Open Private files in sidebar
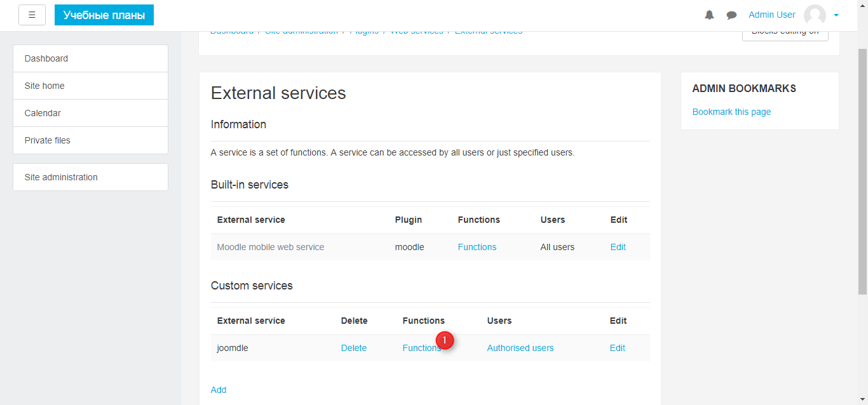Screen dimensions: 868x405 48,140
